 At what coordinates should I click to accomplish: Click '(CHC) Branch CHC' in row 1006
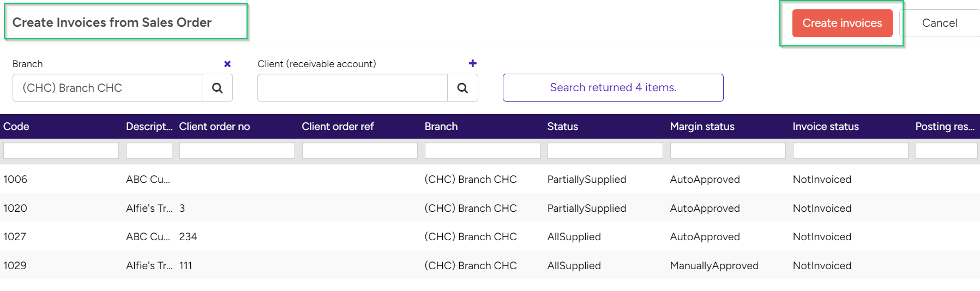471,179
